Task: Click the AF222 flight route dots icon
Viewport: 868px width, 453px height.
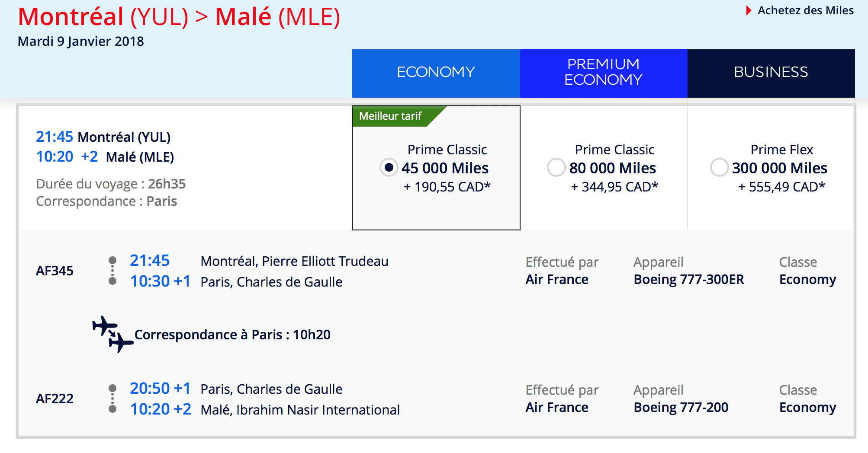Action: (x=113, y=399)
